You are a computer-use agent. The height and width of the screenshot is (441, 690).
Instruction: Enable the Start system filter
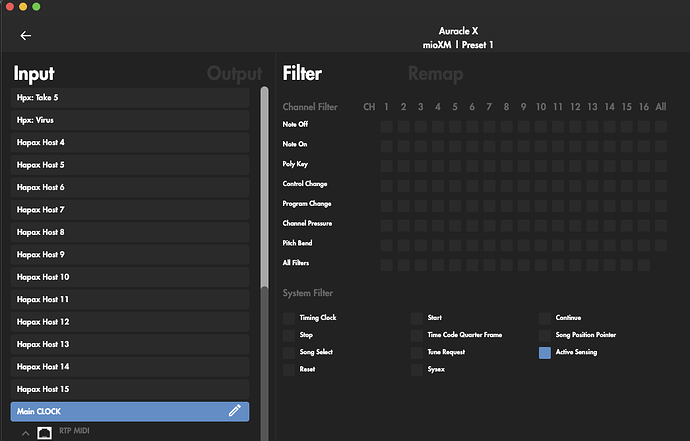pyautogui.click(x=416, y=318)
